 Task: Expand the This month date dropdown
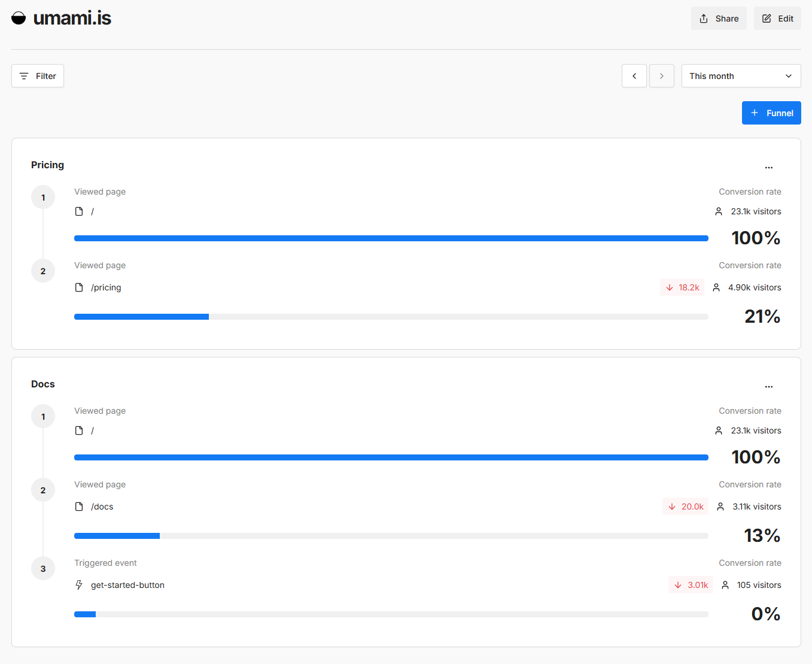(x=741, y=76)
